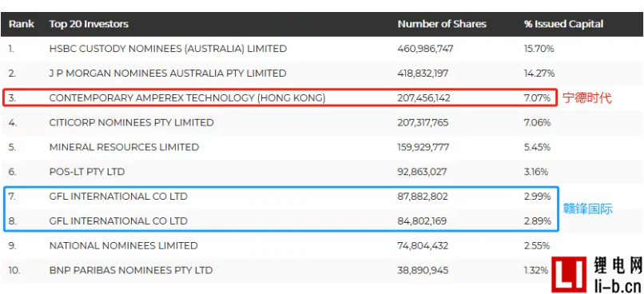Select HSBC Custody Nominees (Australia) Limited row
Image resolution: width=644 pixels, height=294 pixels.
tap(322, 49)
